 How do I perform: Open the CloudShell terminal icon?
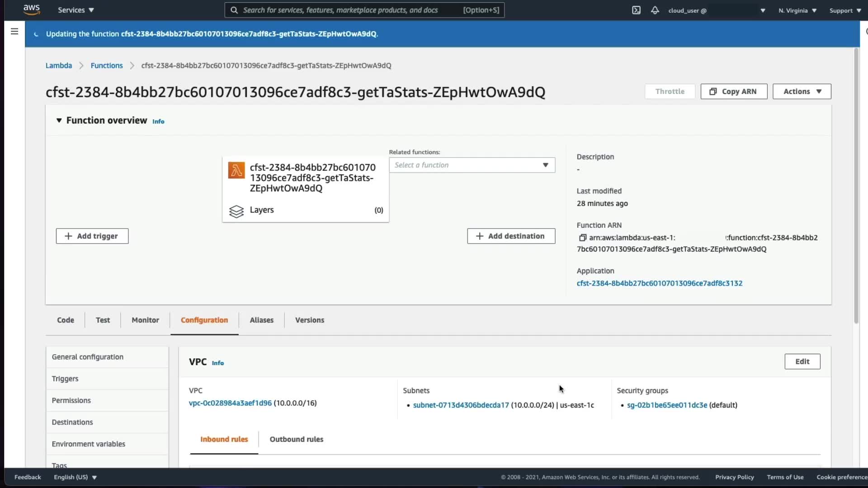tap(636, 10)
